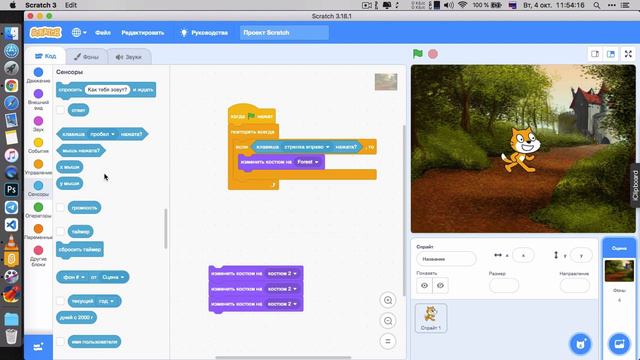Choose a new backdrop button
Image resolution: width=640 pixels, height=360 pixels.
(619, 344)
